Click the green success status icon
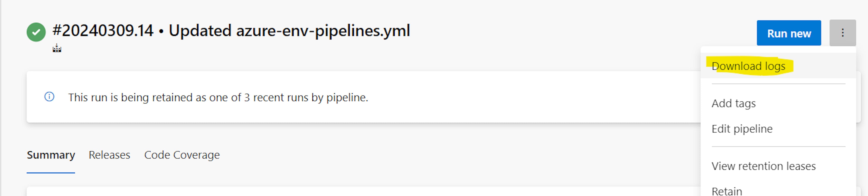Screen dimensions: 868x196 coord(36,32)
